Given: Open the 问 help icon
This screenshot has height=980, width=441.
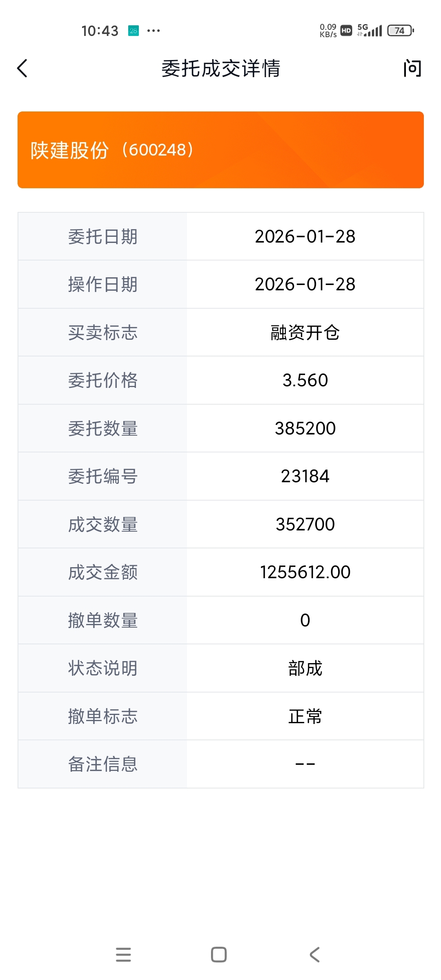Looking at the screenshot, I should [412, 68].
